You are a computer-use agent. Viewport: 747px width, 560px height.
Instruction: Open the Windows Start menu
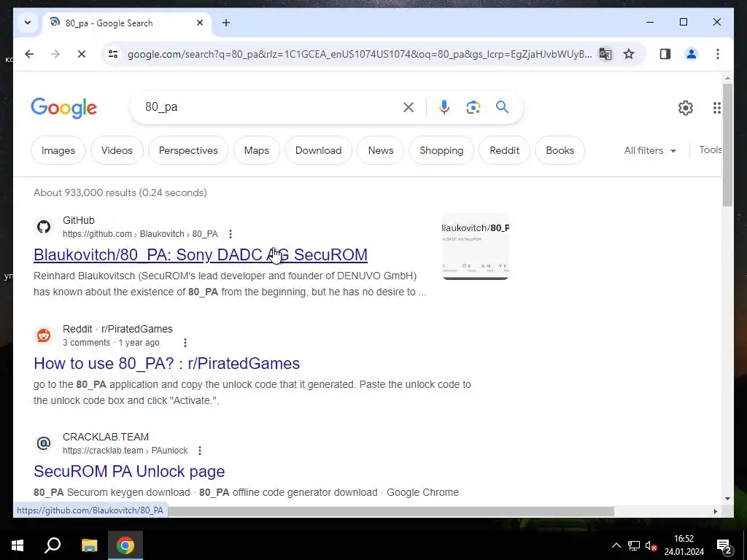(18, 545)
